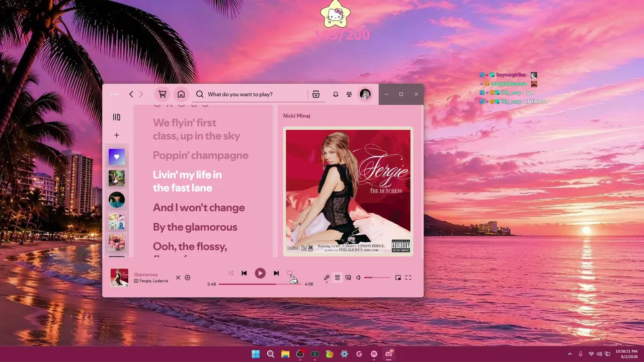Mute the volume speaker icon
Screen dimensions: 644x362
(x=359, y=278)
